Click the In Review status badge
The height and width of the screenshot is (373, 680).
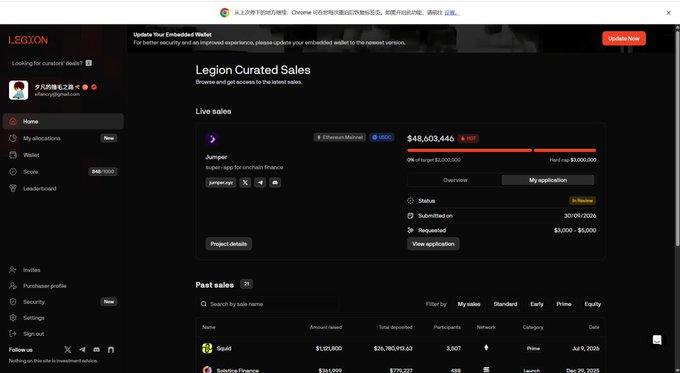582,200
